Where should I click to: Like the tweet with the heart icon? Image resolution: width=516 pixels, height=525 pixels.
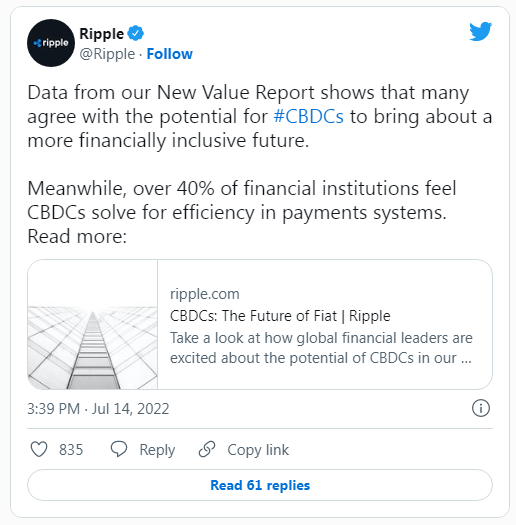[39, 449]
